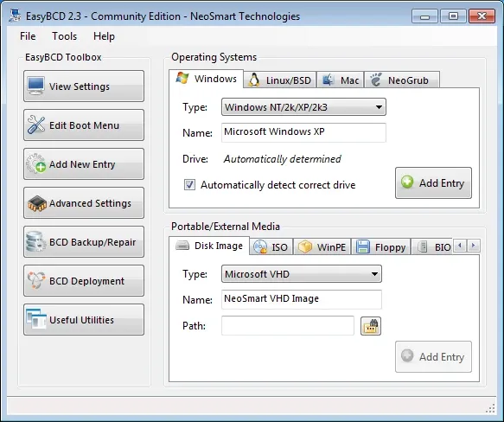The height and width of the screenshot is (422, 504).
Task: Open the Tools menu
Action: [x=65, y=36]
